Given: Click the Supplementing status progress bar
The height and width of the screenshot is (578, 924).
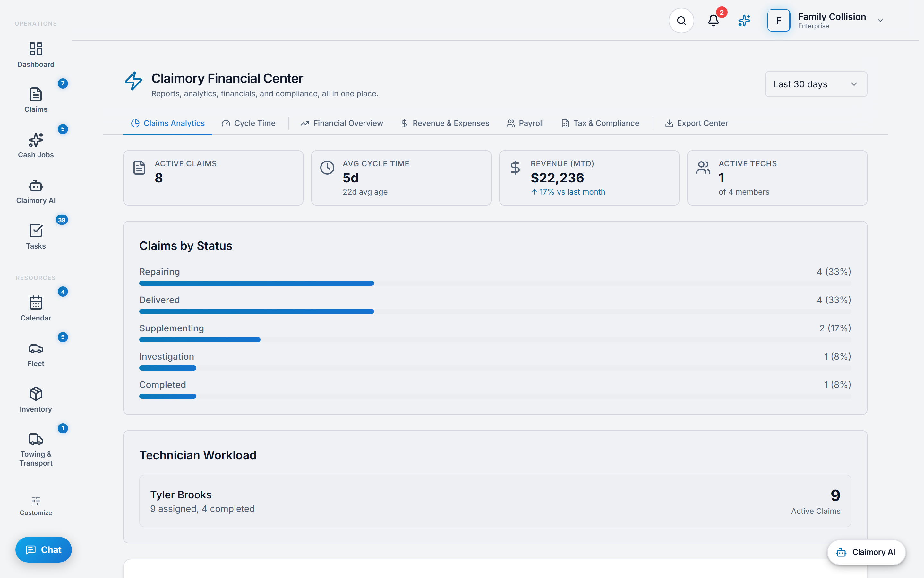Looking at the screenshot, I should coord(495,340).
